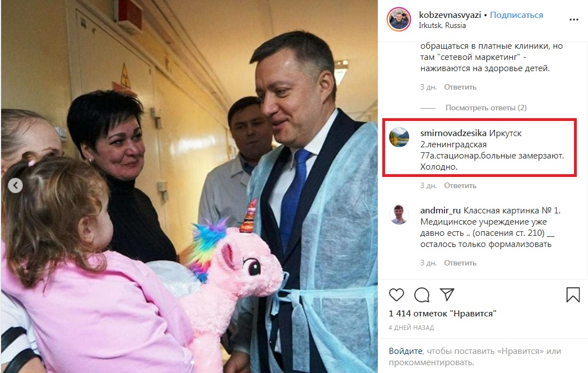Share post using the paper plane icon

(447, 295)
